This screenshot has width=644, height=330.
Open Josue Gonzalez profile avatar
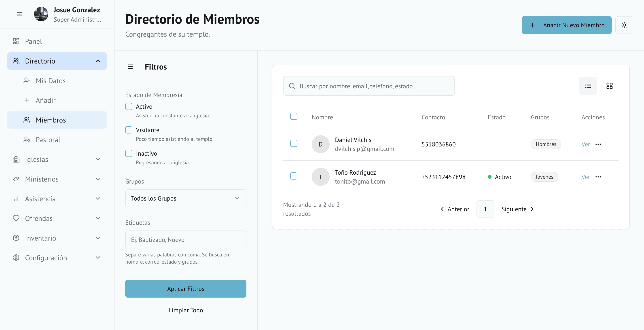[41, 14]
